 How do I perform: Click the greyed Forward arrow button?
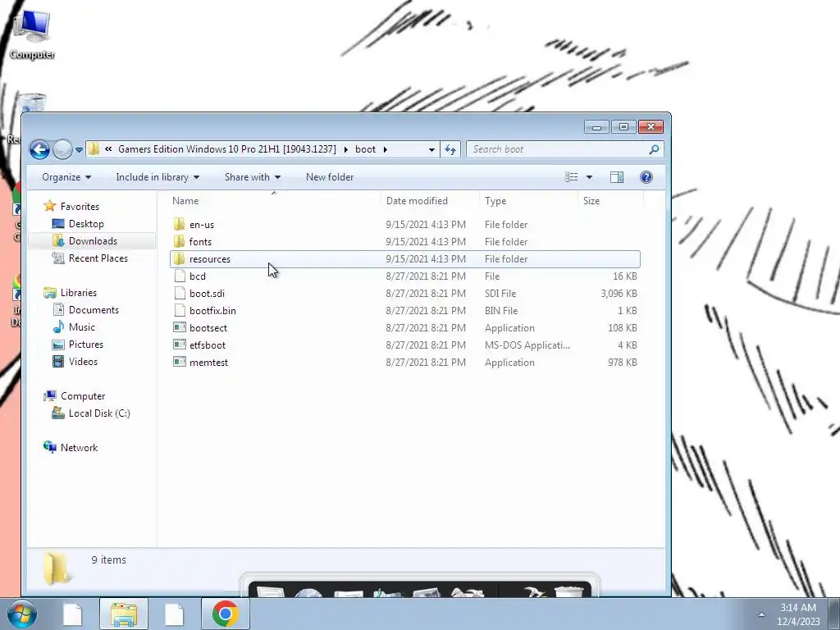62,149
